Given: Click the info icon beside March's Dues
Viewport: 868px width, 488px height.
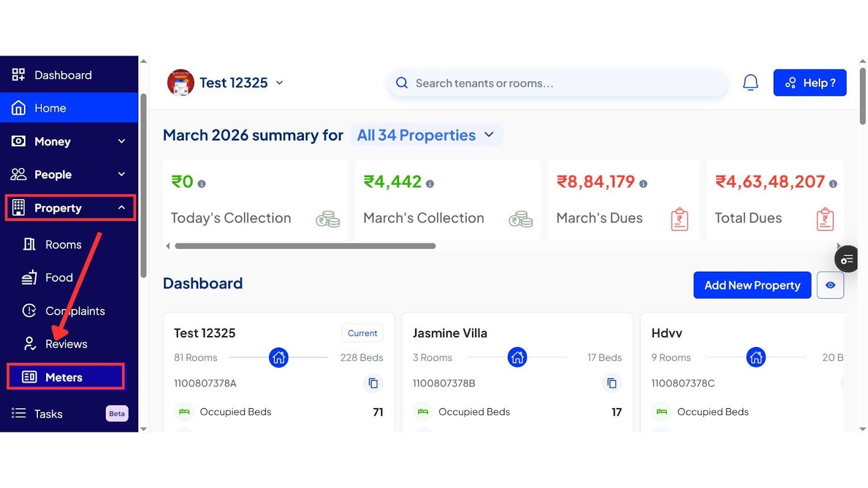Looking at the screenshot, I should click(643, 184).
